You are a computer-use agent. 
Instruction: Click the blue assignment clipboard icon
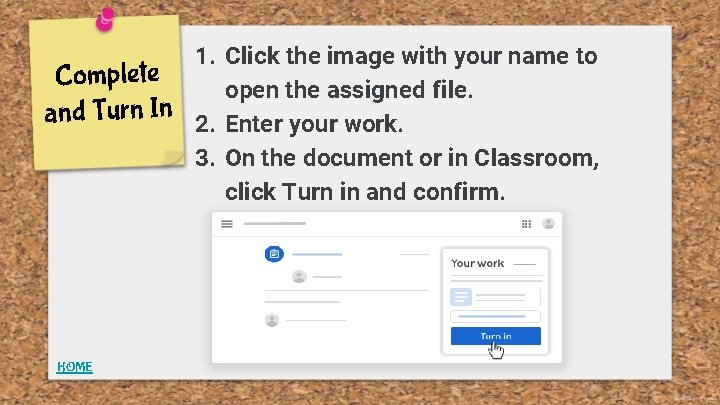click(x=274, y=254)
